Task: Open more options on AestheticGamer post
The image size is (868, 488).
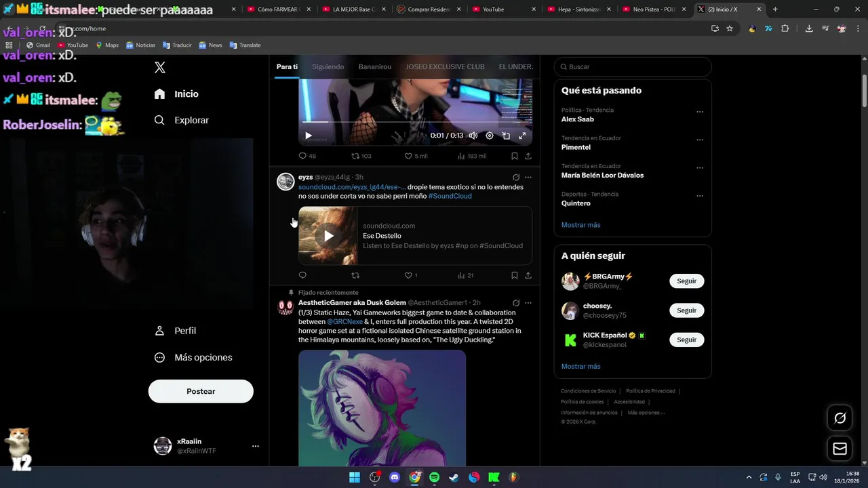Action: pyautogui.click(x=528, y=303)
